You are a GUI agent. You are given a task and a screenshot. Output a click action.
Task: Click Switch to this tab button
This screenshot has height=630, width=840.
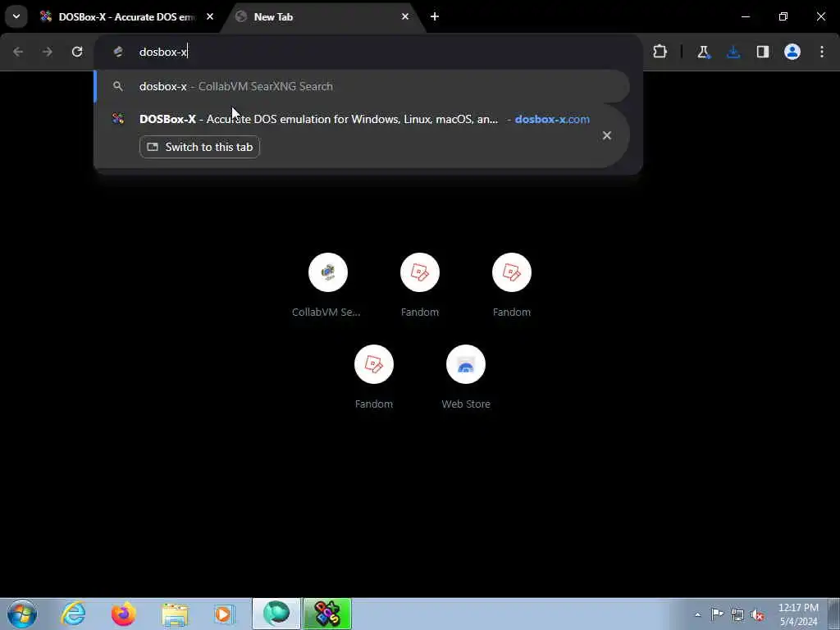tap(200, 147)
